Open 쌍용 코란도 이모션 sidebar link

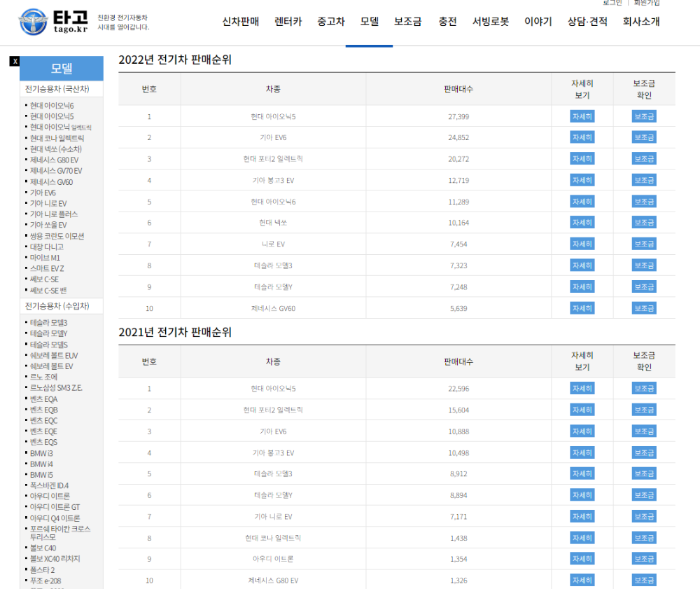point(57,236)
